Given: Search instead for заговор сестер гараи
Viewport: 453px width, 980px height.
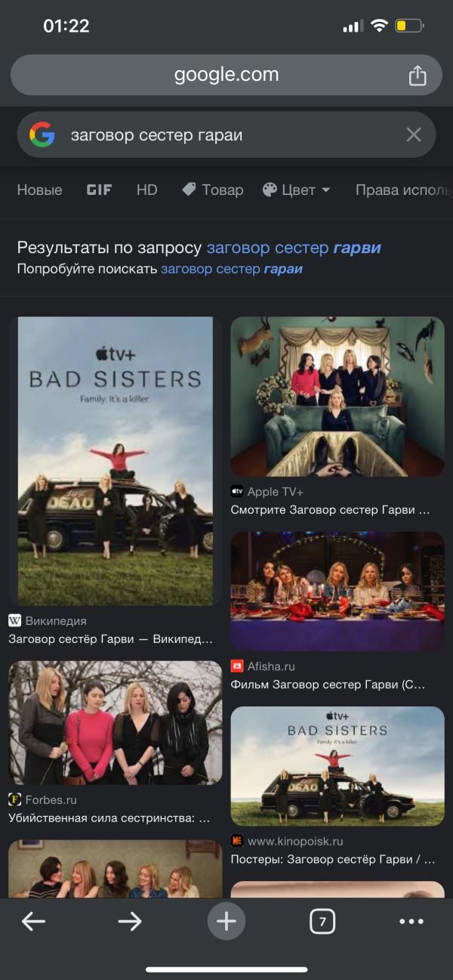Looking at the screenshot, I should point(232,269).
